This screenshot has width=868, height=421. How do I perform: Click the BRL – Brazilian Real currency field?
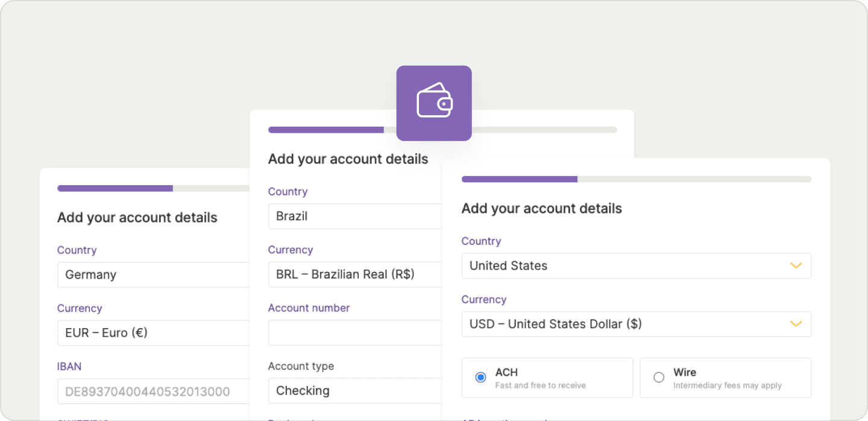coord(354,274)
